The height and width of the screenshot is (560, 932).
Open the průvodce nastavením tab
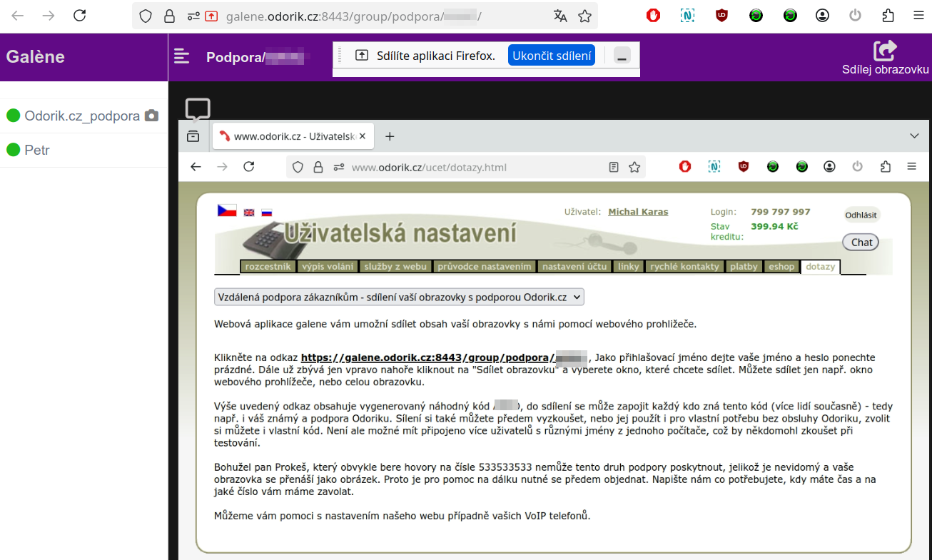pyautogui.click(x=485, y=267)
